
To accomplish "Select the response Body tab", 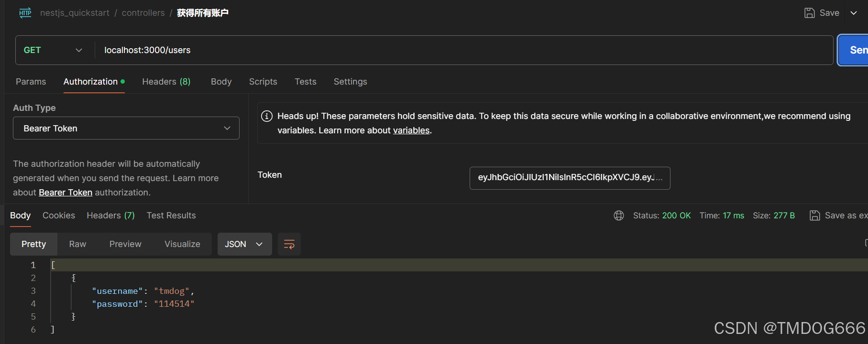I will (x=21, y=215).
